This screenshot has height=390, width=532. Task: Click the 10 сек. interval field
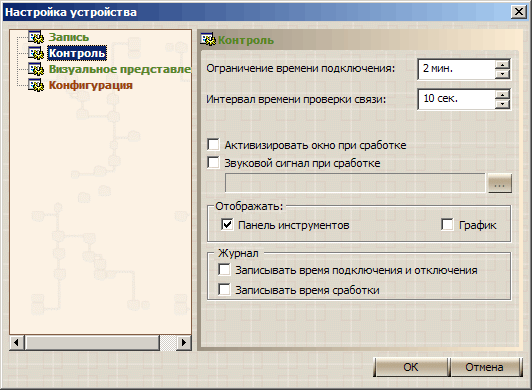tap(457, 99)
